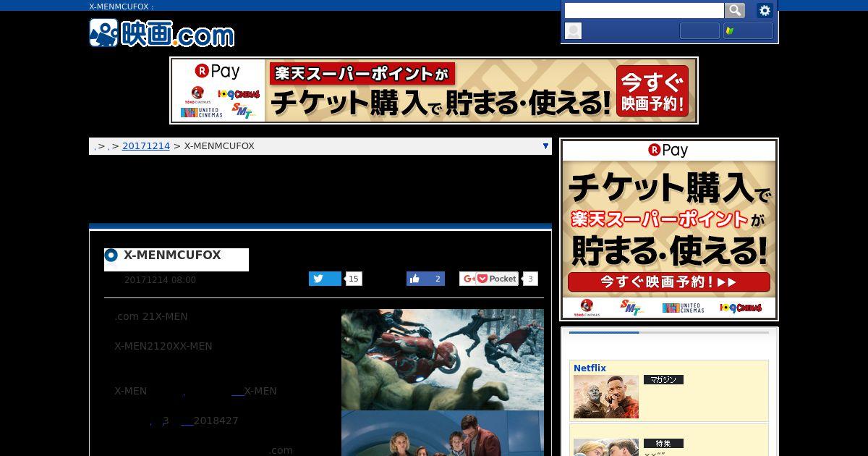868x456 pixels.
Task: Select the second sidebar tab with gray underline
Action: 704,332
